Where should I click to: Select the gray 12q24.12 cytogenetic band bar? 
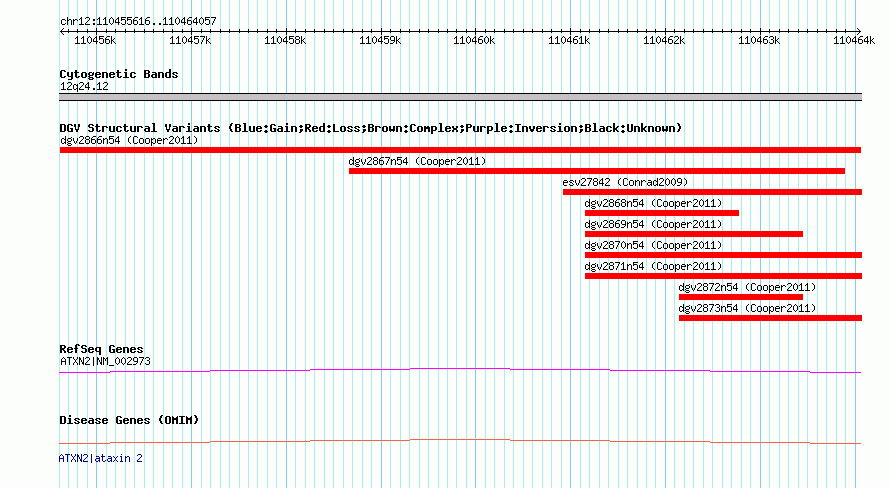pyautogui.click(x=460, y=97)
